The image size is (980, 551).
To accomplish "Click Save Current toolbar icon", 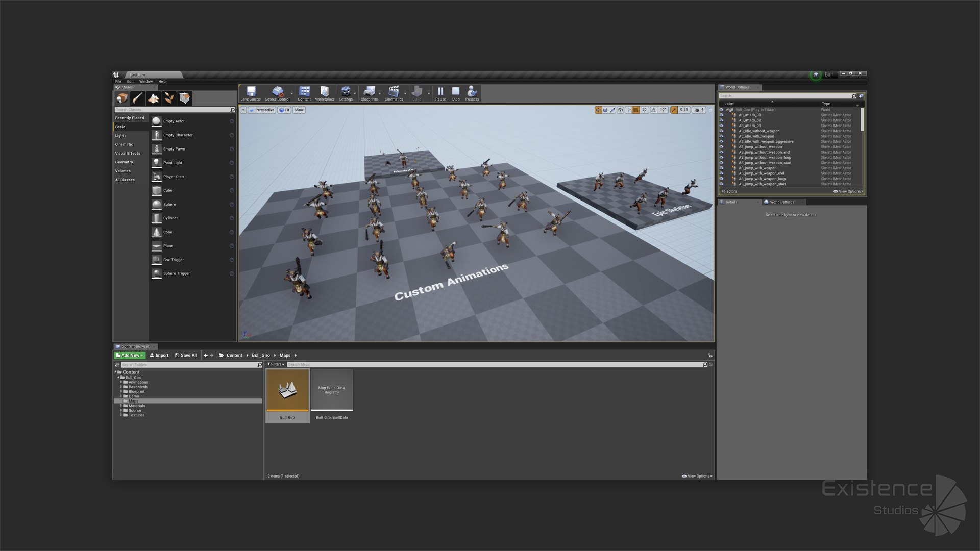I will [x=251, y=93].
